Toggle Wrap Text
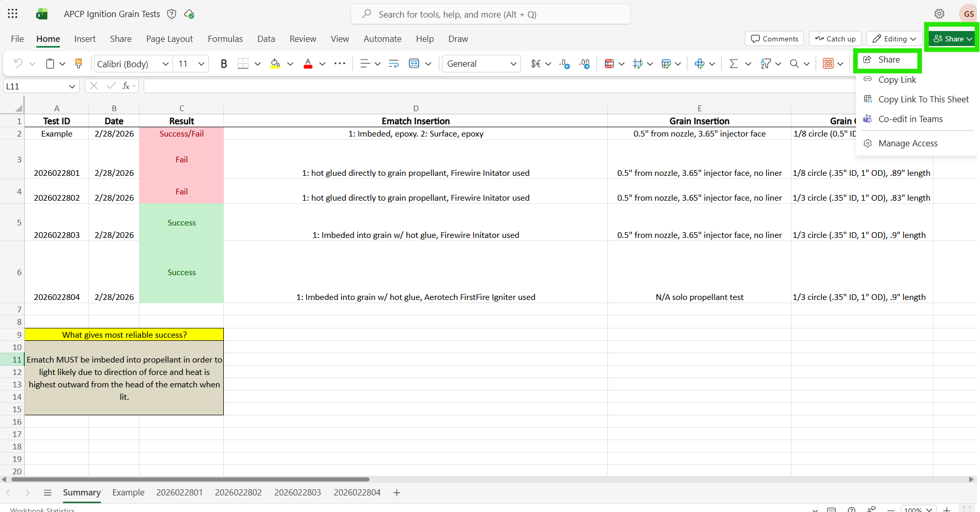The height and width of the screenshot is (512, 980). coord(394,64)
